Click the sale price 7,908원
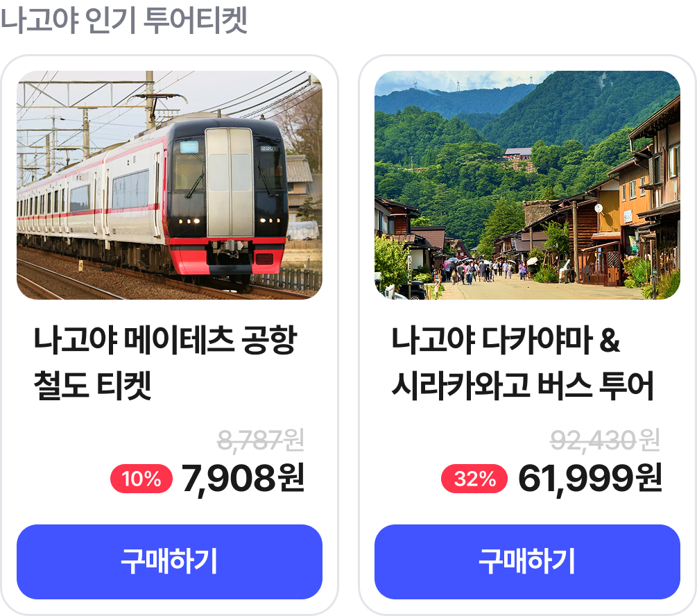Screen dimensions: 697x616 click(243, 478)
